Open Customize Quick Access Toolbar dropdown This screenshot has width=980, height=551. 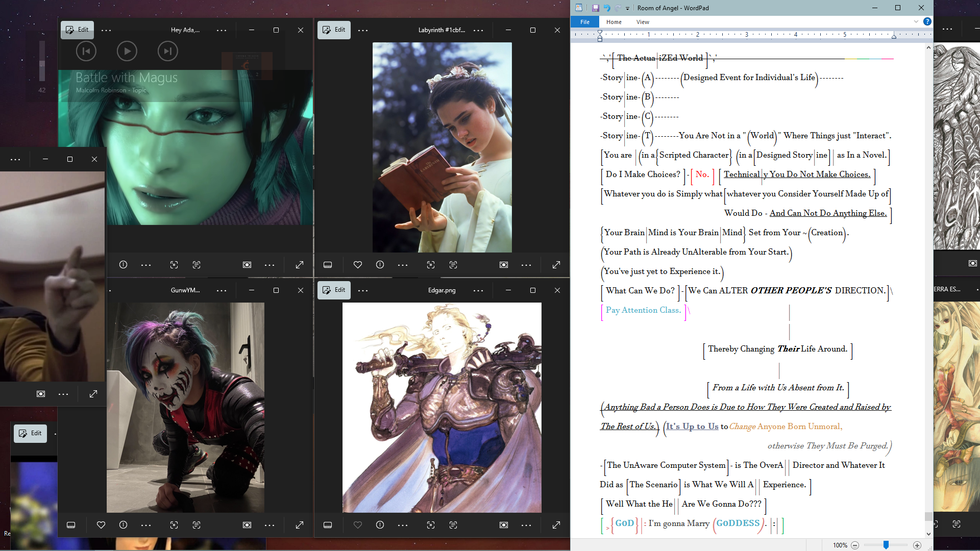[628, 8]
